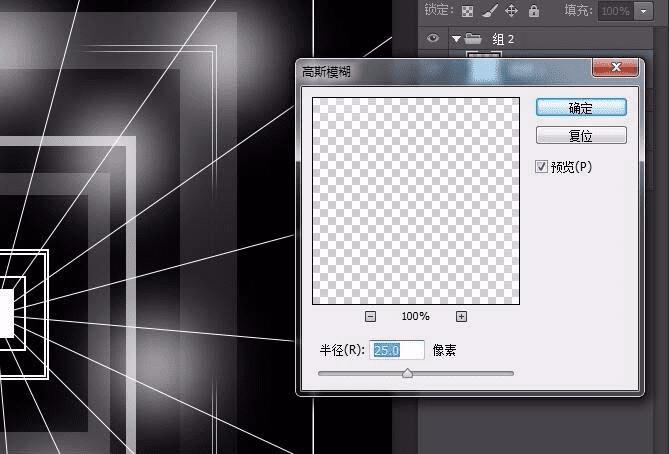The image size is (669, 454).
Task: Click the 半径 radius input field
Action: [397, 350]
